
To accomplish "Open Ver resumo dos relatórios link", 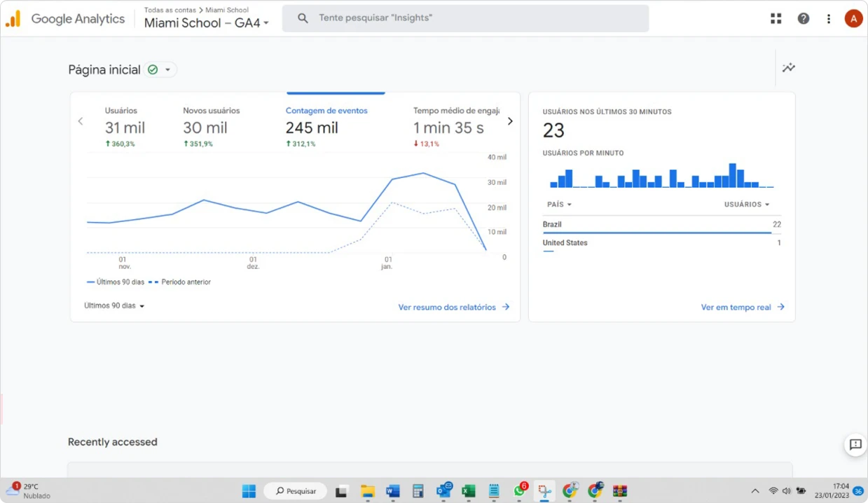I will point(453,308).
